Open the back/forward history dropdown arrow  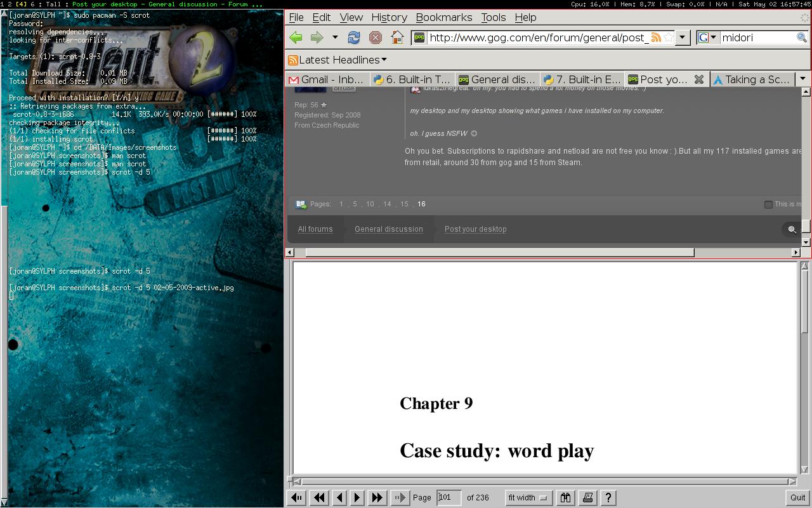click(x=335, y=37)
